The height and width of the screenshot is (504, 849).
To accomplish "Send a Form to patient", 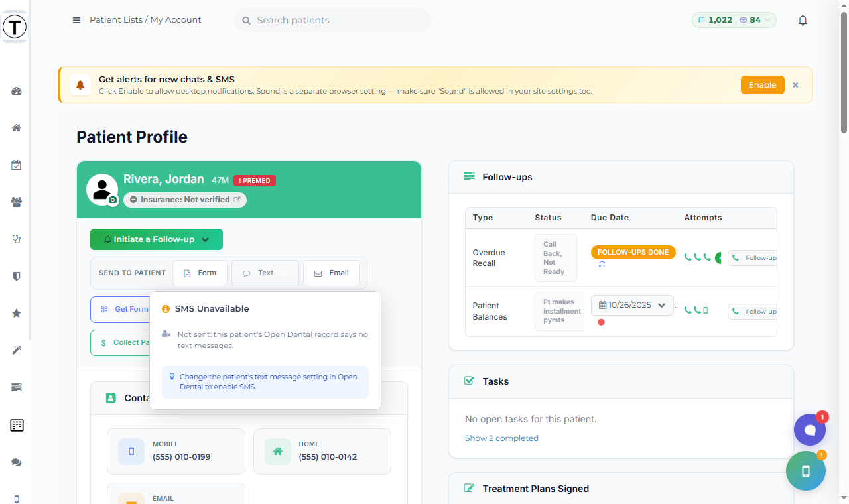I will [200, 273].
